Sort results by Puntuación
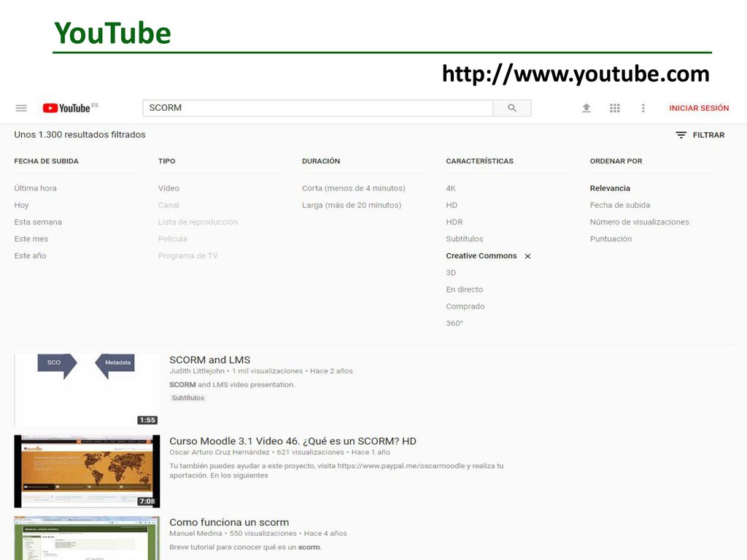 [611, 239]
